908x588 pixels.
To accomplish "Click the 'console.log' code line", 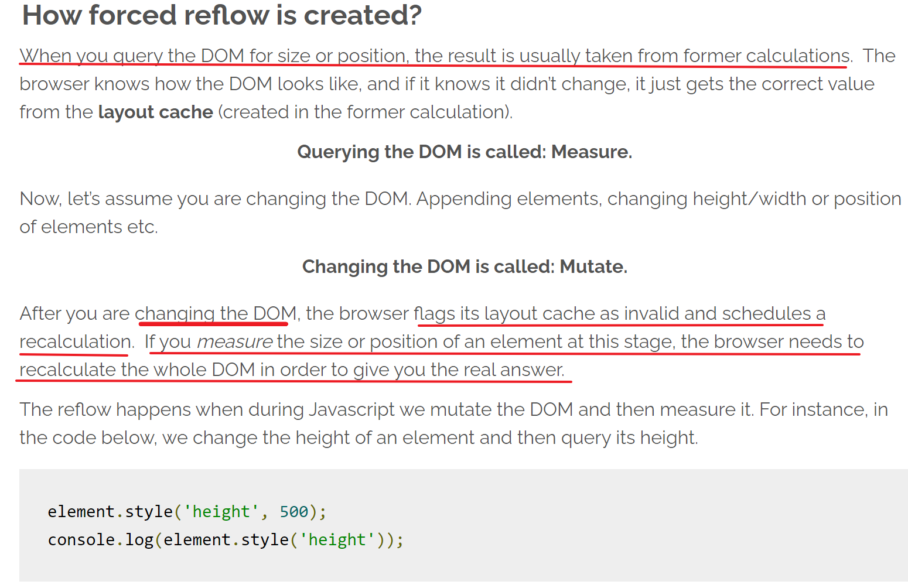I will coord(226,539).
